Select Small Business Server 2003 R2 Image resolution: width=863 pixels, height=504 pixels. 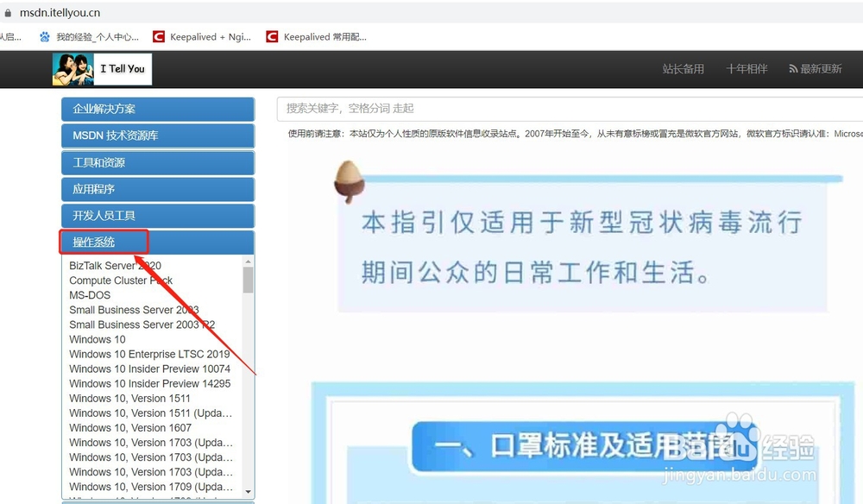142,324
